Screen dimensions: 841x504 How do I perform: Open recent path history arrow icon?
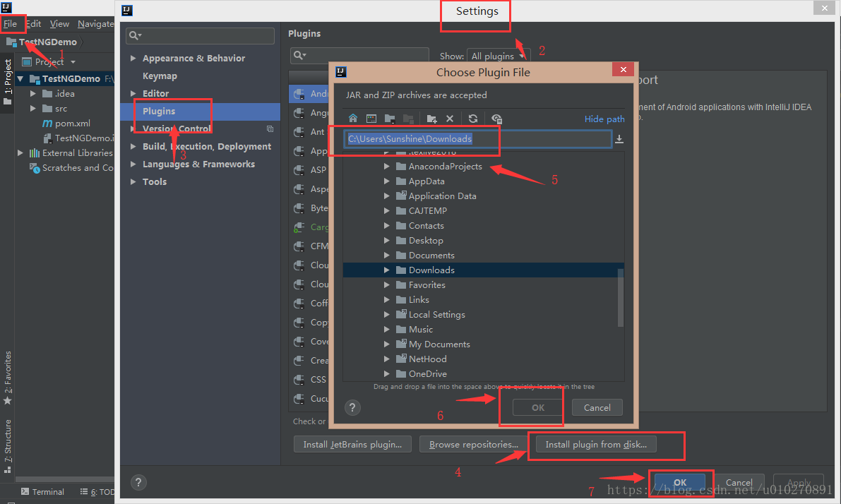point(619,139)
